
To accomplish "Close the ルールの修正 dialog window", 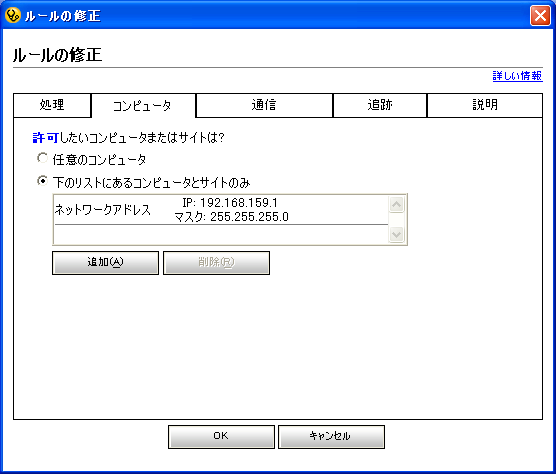I will click(x=540, y=16).
